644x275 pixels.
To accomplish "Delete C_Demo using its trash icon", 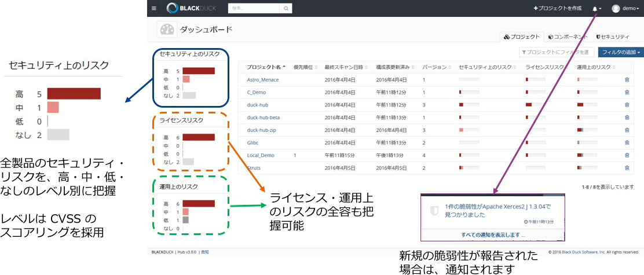I will point(627,93).
